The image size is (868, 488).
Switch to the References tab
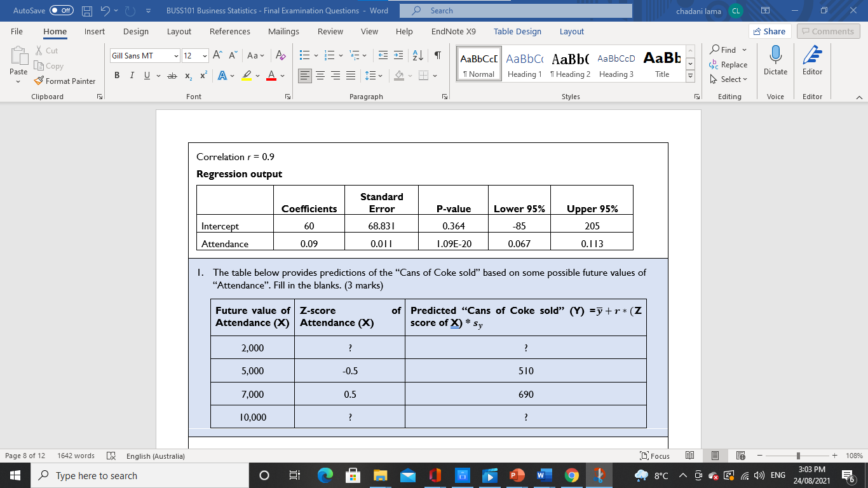(229, 31)
